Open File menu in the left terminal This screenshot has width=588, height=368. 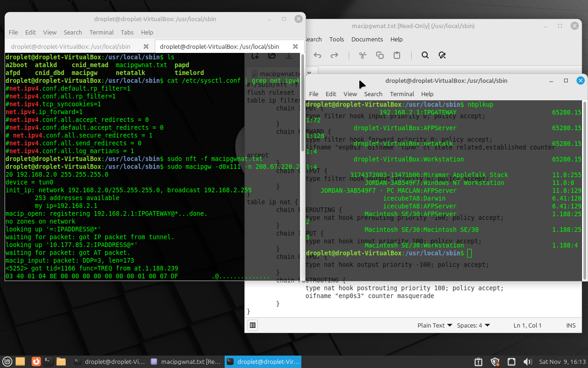[x=13, y=32]
